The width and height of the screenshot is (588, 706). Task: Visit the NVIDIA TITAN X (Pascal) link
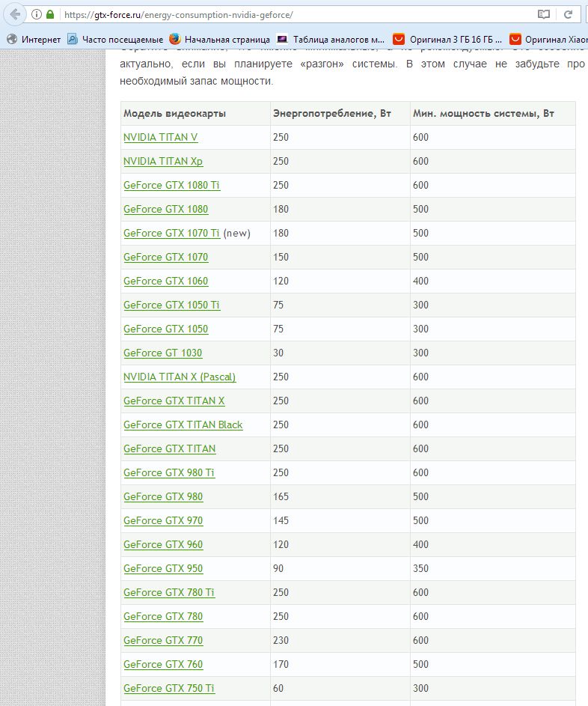click(x=180, y=377)
